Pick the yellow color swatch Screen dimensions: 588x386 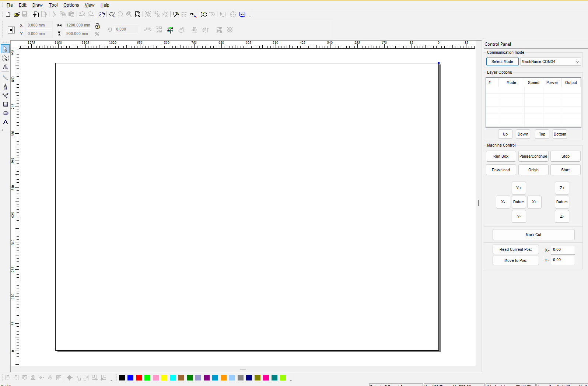click(x=164, y=378)
